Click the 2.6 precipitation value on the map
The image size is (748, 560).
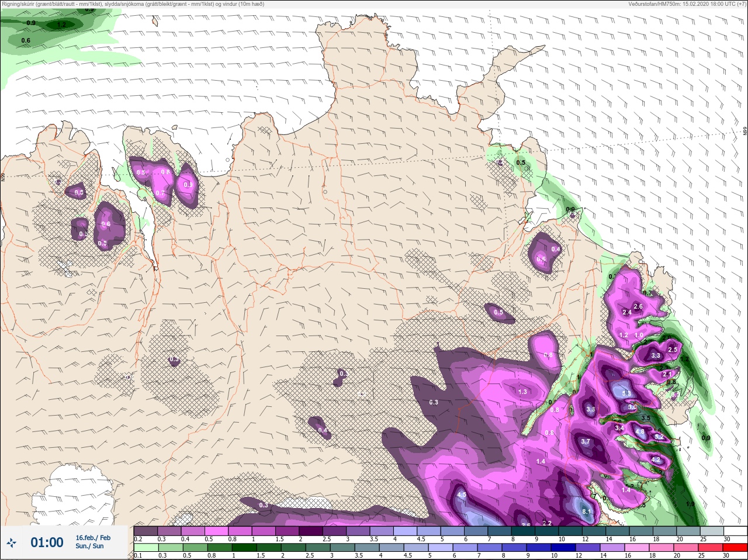coord(638,306)
